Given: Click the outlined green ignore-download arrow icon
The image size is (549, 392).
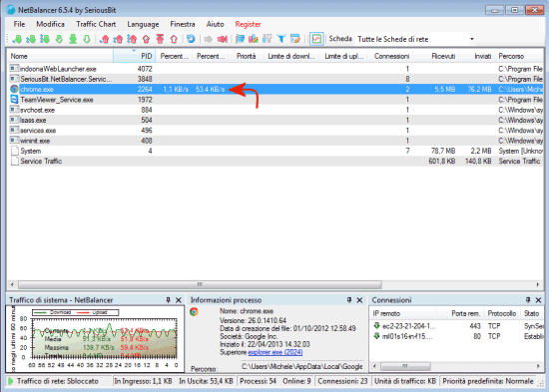Looking at the screenshot, I should coord(87,39).
